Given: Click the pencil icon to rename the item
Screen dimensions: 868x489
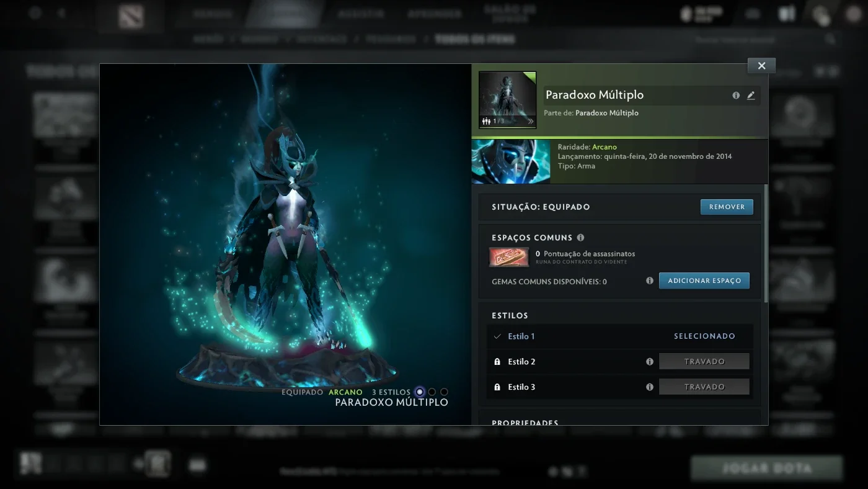Looking at the screenshot, I should [751, 96].
